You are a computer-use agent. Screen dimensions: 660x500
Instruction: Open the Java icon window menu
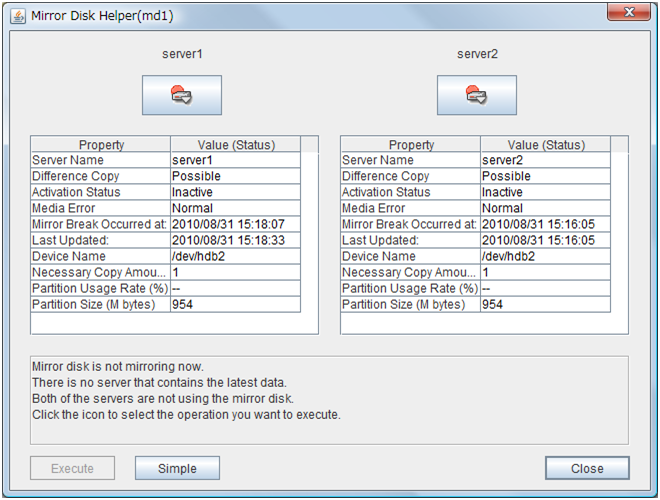tap(19, 16)
